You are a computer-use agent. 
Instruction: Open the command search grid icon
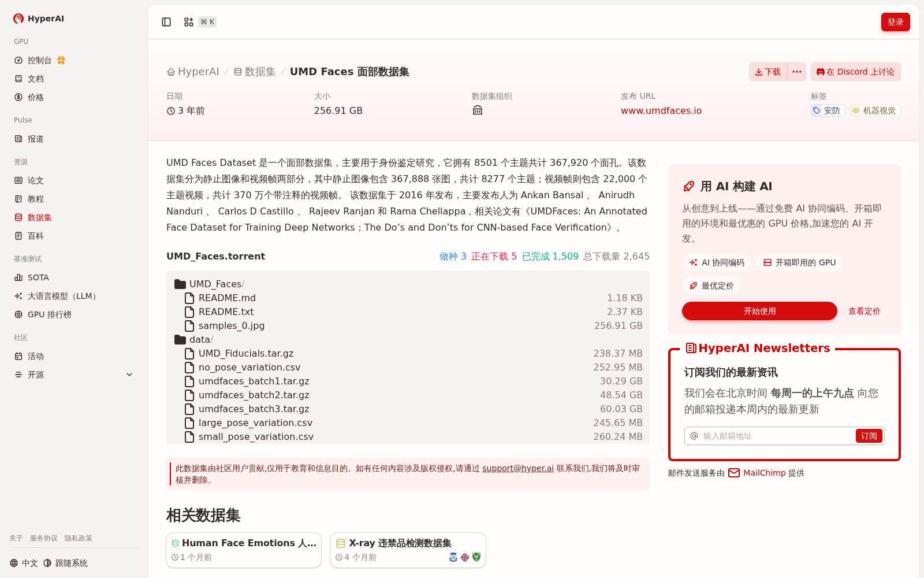(189, 22)
